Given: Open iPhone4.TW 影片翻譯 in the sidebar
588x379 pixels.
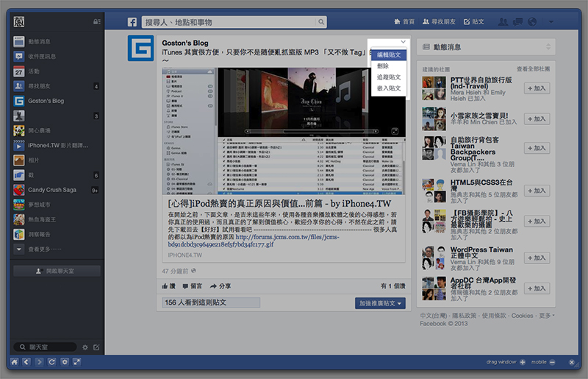Looking at the screenshot, I should pos(57,146).
